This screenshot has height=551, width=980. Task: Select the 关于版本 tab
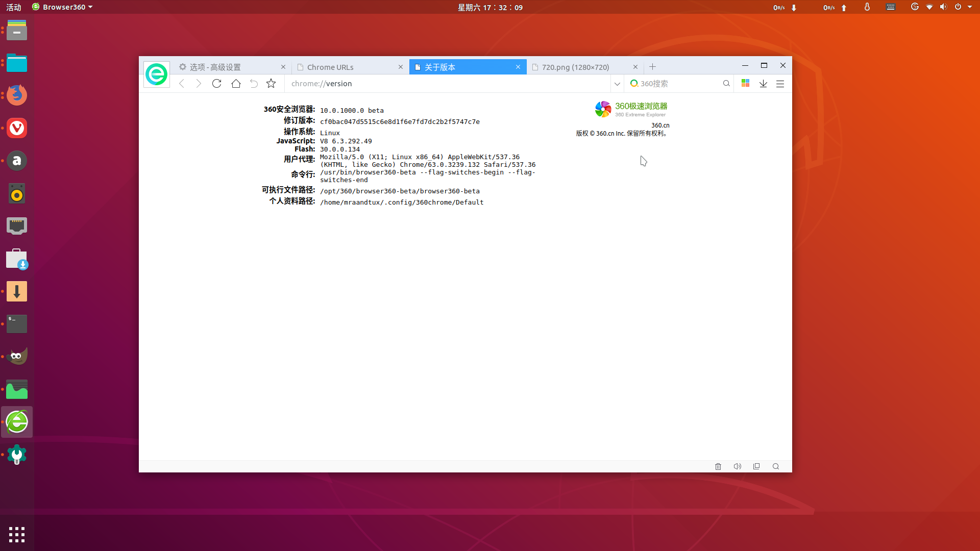[x=468, y=67]
